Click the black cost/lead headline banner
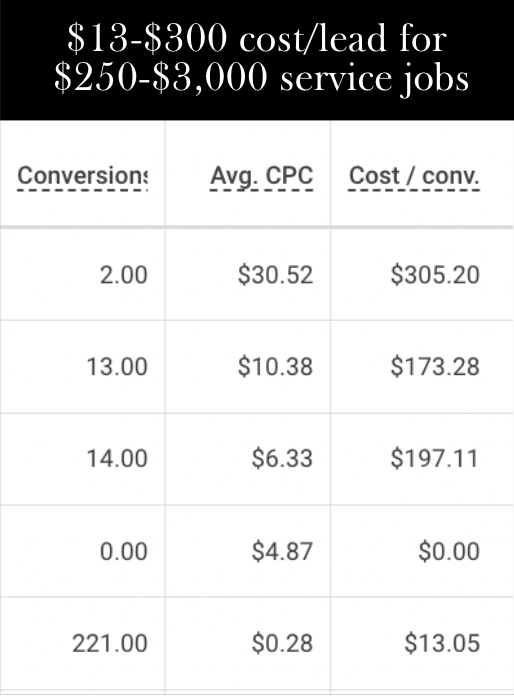The height and width of the screenshot is (698, 514). pos(257,60)
